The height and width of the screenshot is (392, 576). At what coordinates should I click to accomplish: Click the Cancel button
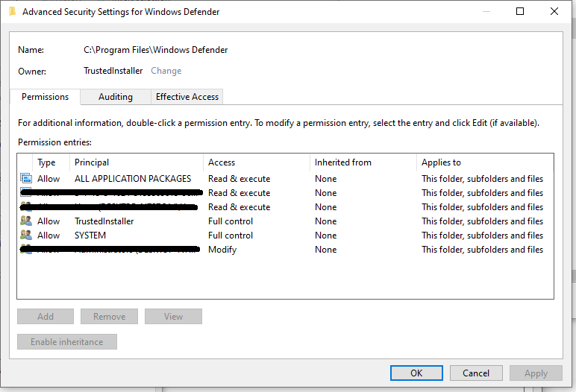[476, 373]
